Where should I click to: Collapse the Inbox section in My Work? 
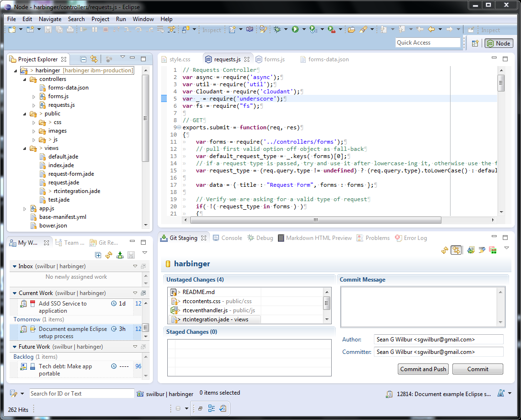(15, 266)
